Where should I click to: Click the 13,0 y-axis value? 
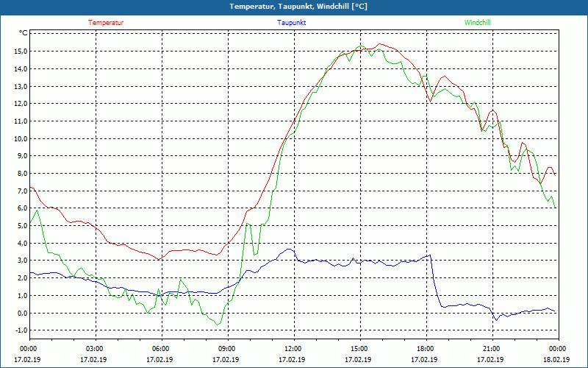(21, 86)
